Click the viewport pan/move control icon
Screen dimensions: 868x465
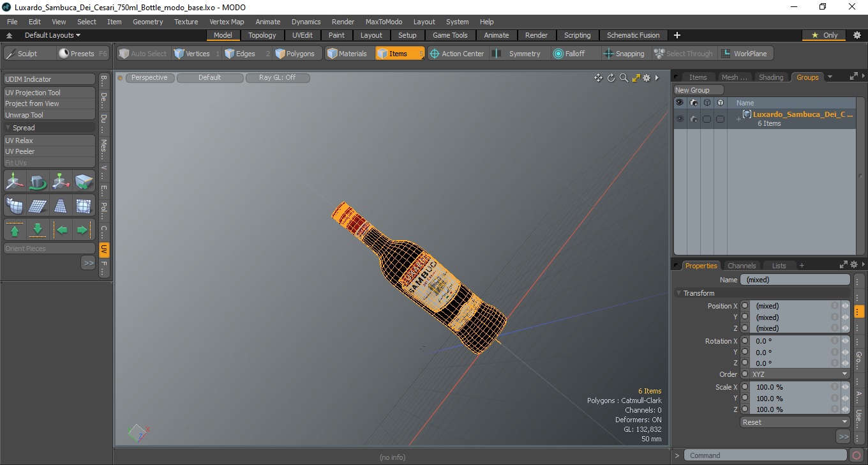(598, 78)
